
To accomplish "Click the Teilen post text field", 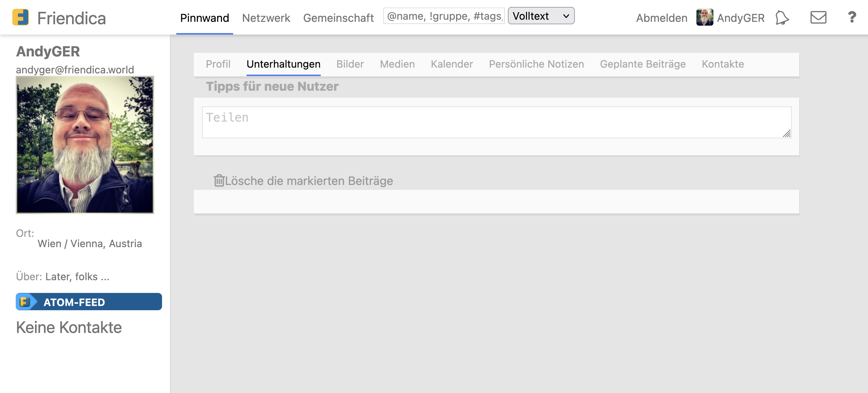I will click(496, 122).
